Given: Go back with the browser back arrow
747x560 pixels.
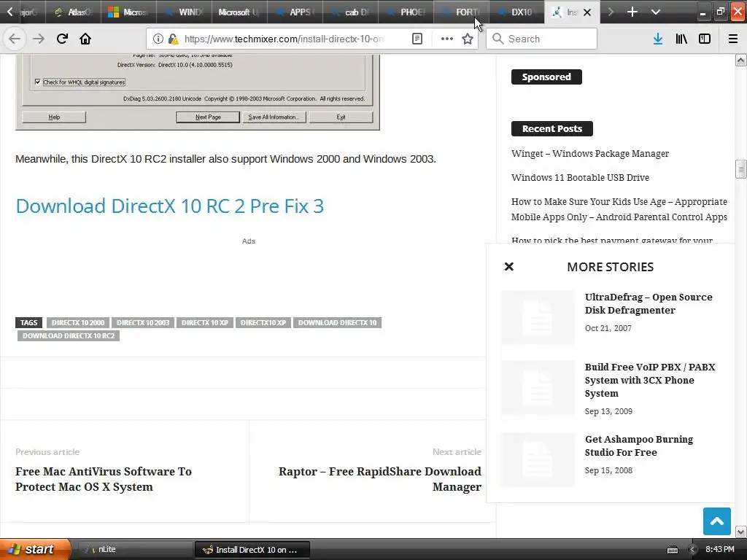Looking at the screenshot, I should 15,39.
